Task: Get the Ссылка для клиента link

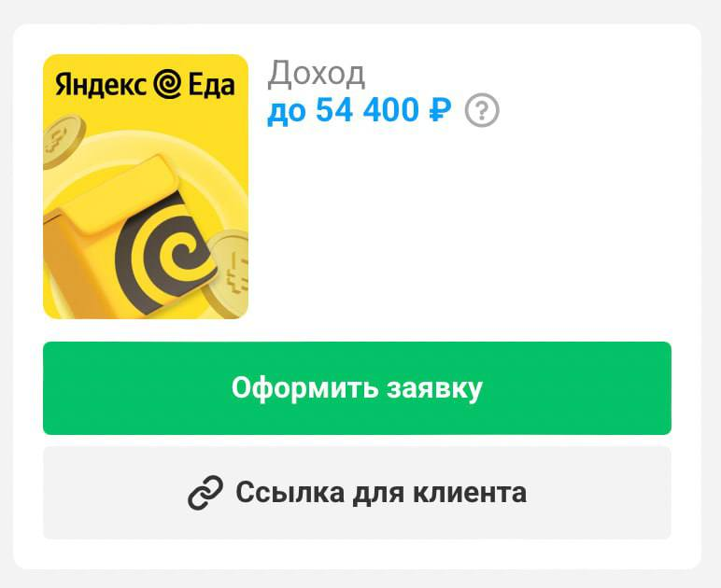Action: click(357, 493)
